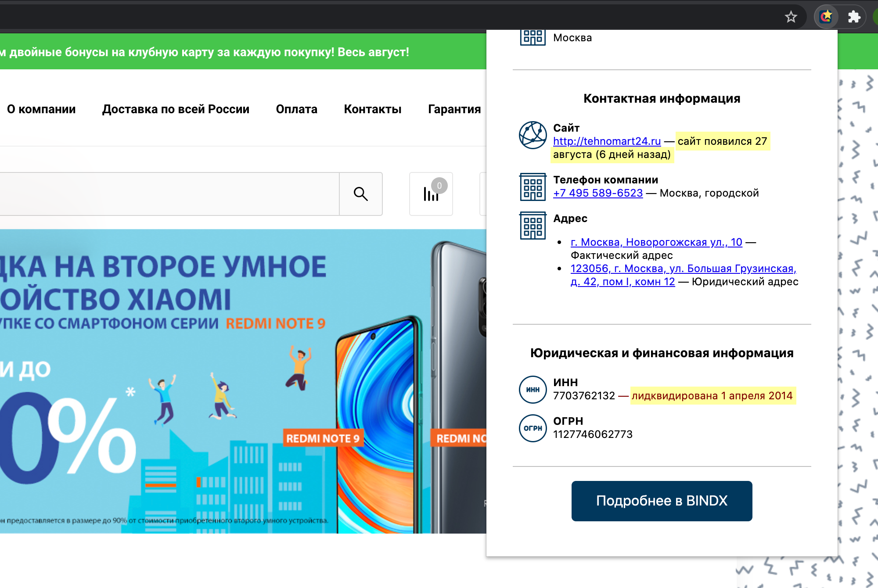Viewport: 878px width, 588px height.
Task: Click the Xiaomi Redmi Note 9 promo banner
Action: (243, 381)
